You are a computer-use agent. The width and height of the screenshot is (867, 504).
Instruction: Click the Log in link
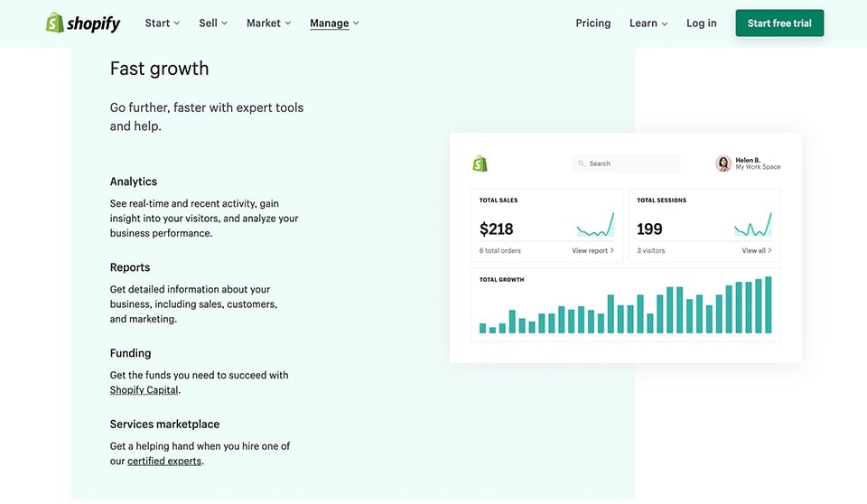tap(701, 23)
